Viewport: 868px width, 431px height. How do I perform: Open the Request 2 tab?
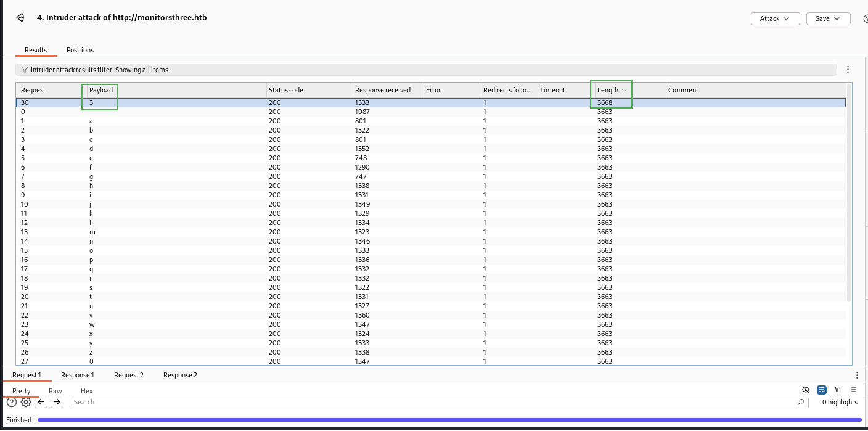129,375
